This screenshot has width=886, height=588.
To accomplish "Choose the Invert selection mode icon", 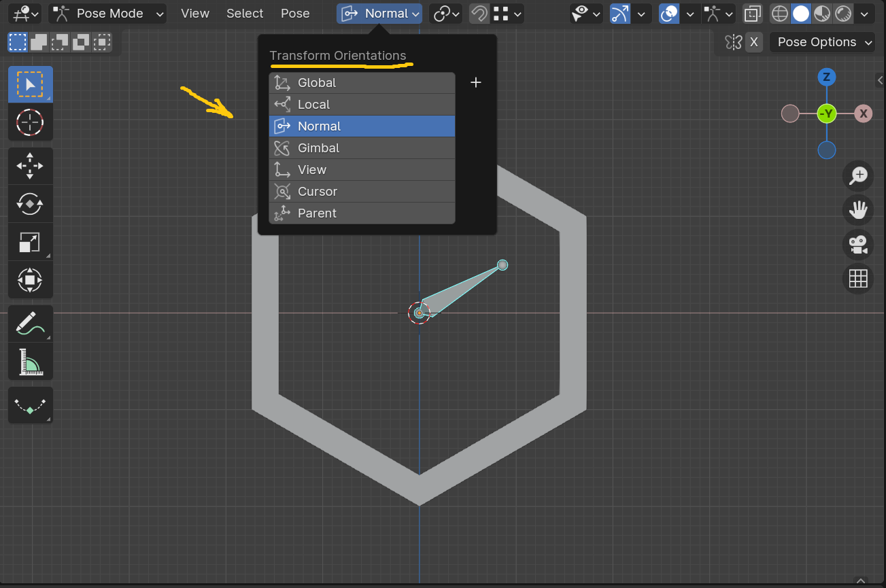I will 81,42.
